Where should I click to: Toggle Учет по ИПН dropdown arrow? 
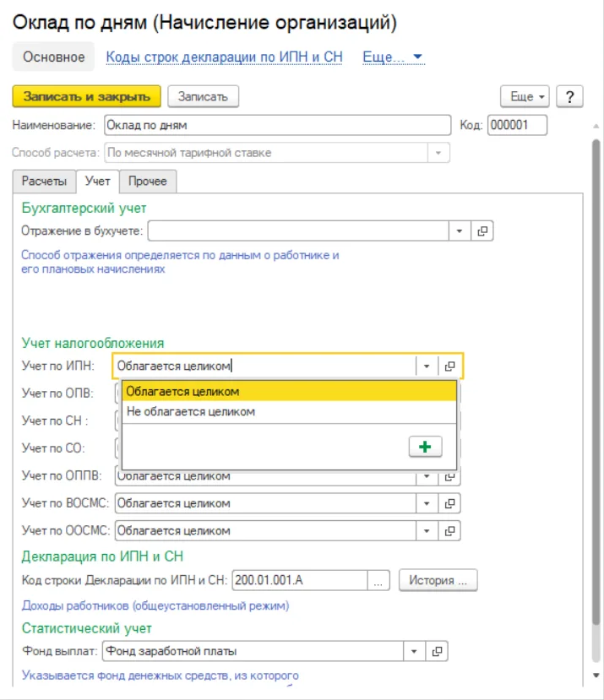point(427,366)
